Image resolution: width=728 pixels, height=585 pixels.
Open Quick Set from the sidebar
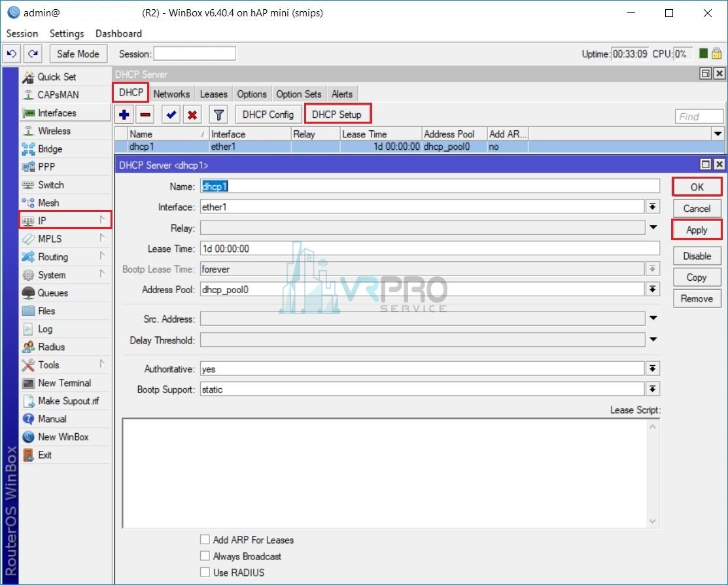(65, 77)
